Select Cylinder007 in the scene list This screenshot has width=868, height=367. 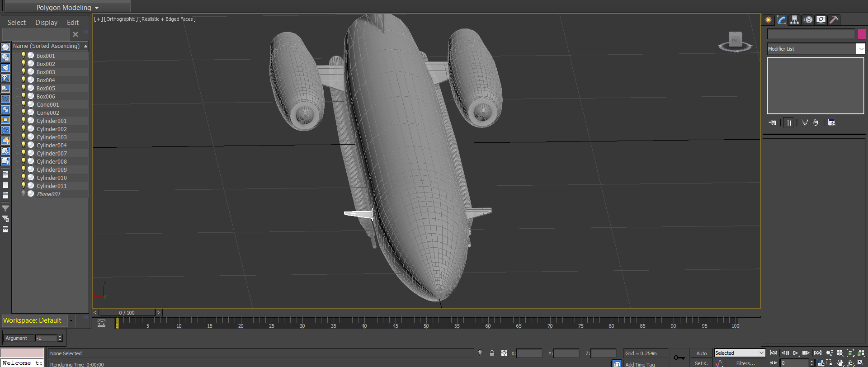point(52,153)
